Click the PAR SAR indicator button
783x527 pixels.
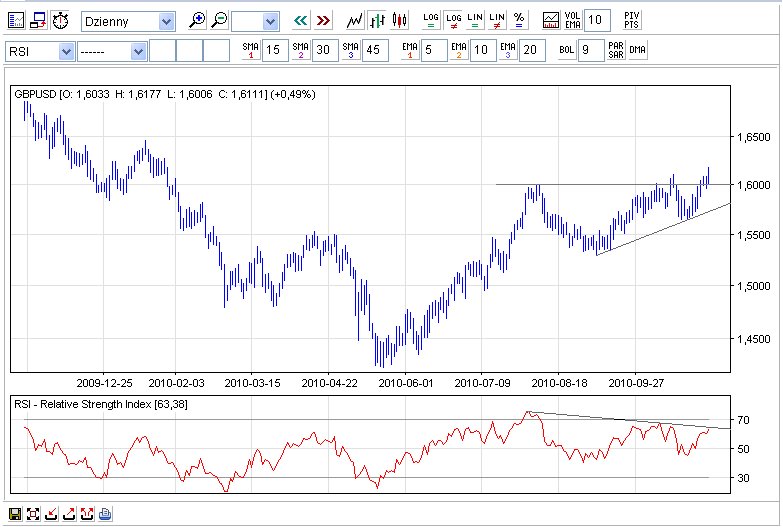point(616,50)
